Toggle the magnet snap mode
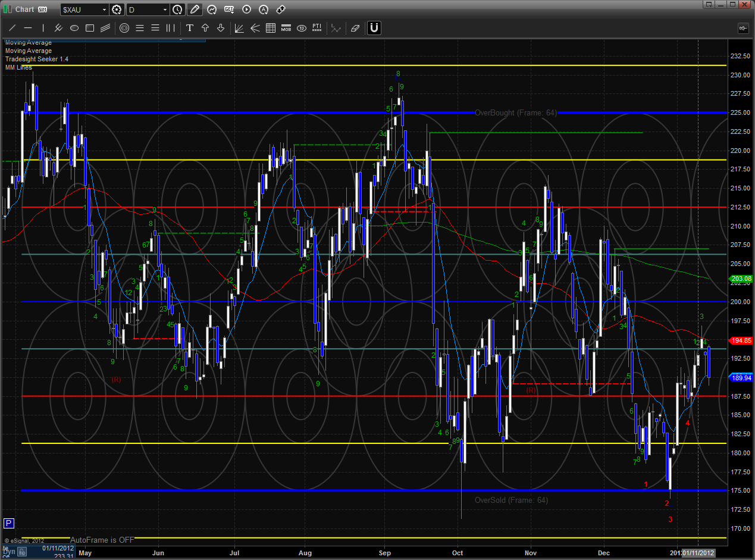The image size is (755, 560). tap(374, 28)
